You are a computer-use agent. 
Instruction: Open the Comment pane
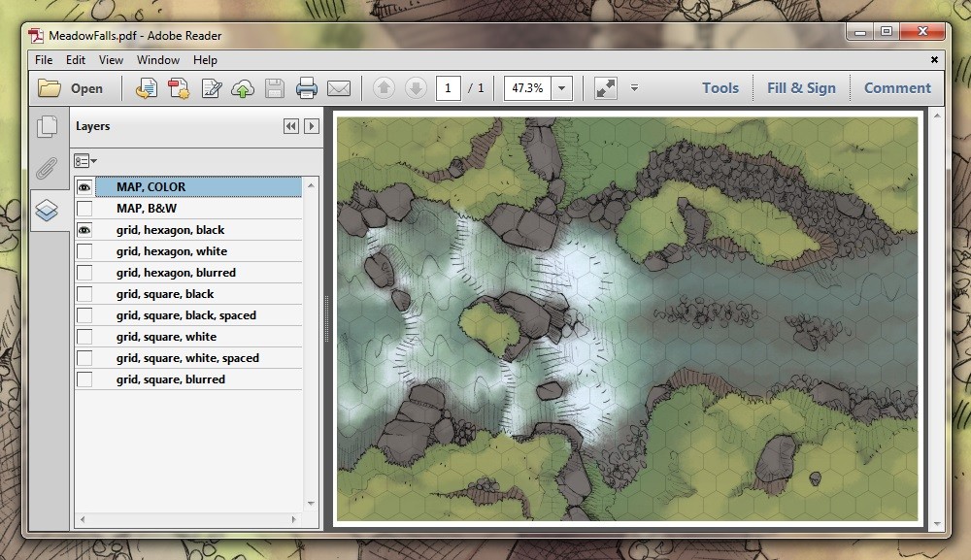click(x=897, y=88)
